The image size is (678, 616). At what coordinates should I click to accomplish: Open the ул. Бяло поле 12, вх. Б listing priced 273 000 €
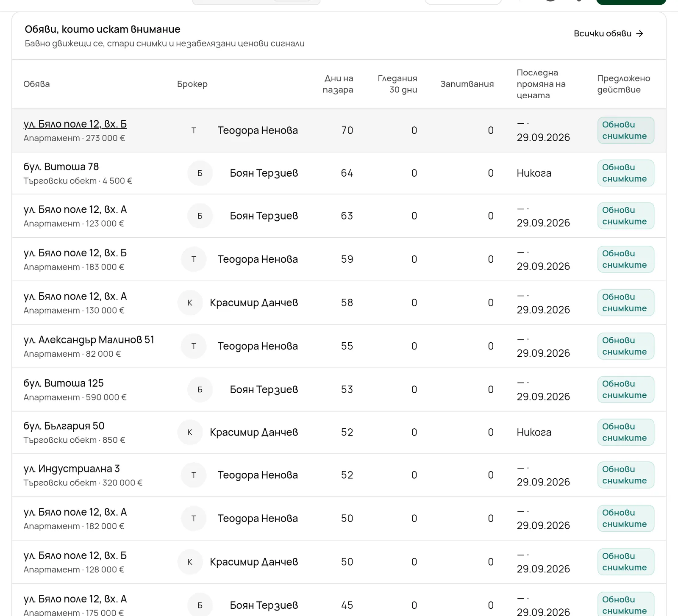click(75, 124)
